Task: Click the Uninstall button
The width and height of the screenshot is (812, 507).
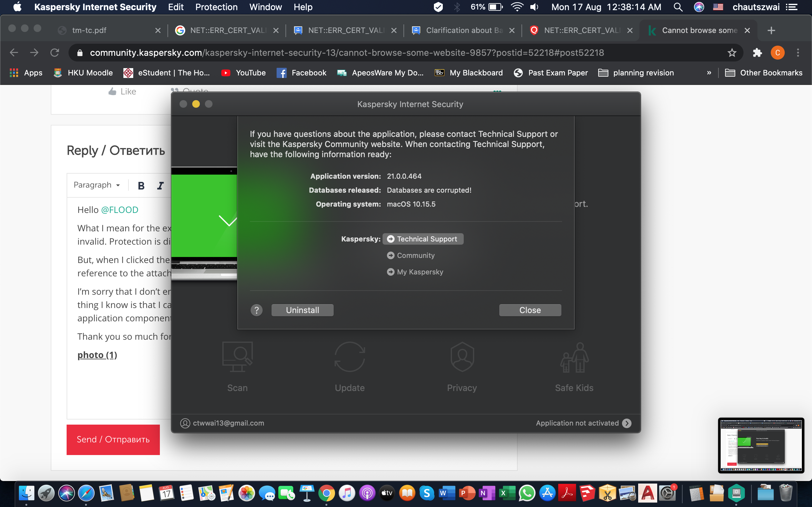Action: pos(302,310)
